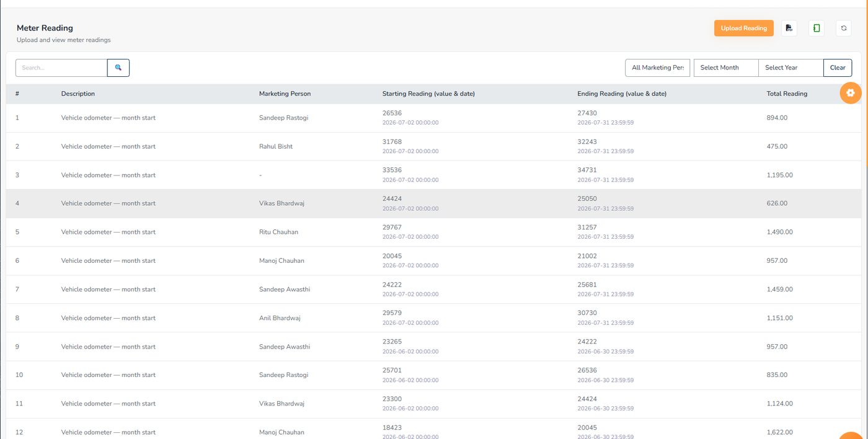The width and height of the screenshot is (868, 439).
Task: Click the magnifier search button
Action: pos(118,68)
